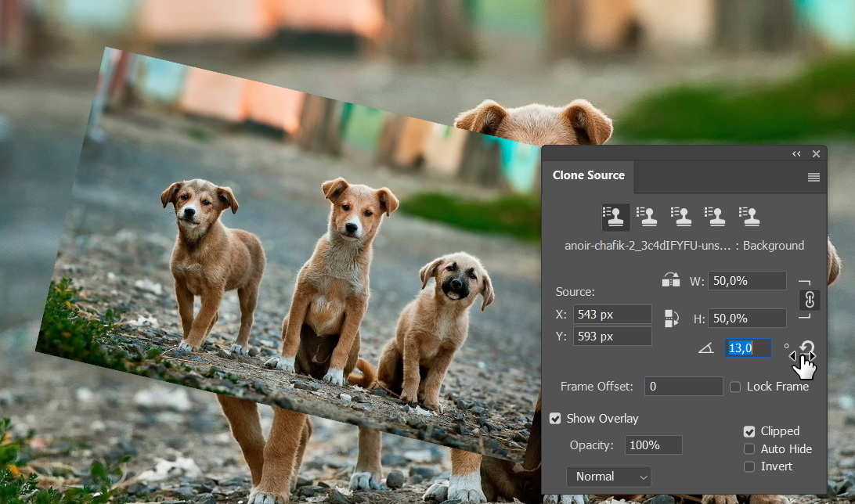Click the overlay Opacity field

tap(653, 445)
